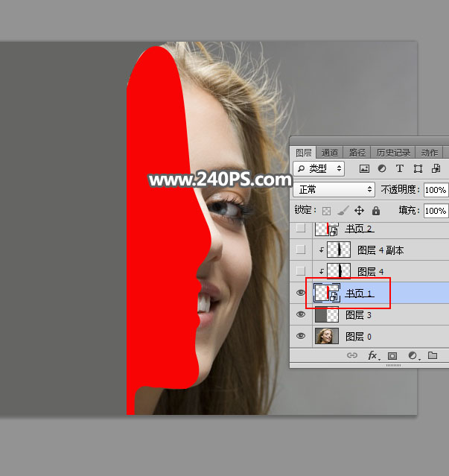The width and height of the screenshot is (449, 476).
Task: Click the 书页 1 smart object thumbnail
Action: pyautogui.click(x=327, y=293)
